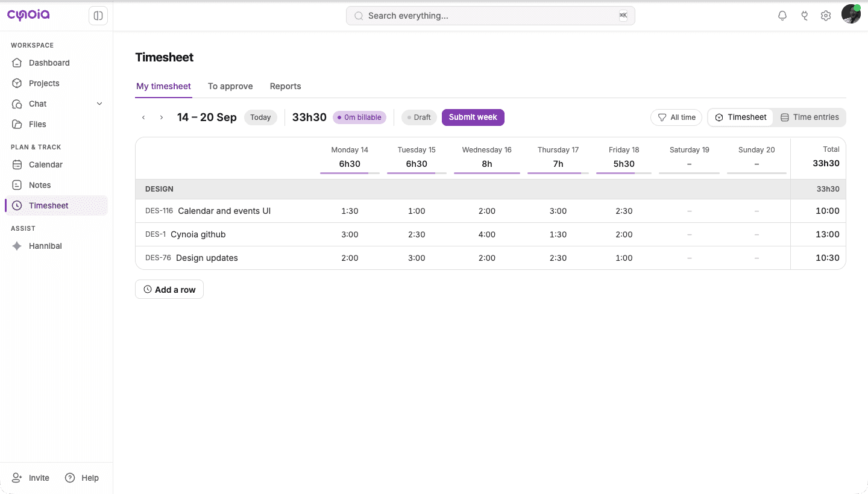Image resolution: width=868 pixels, height=494 pixels.
Task: Open the All time filter dropdown
Action: (x=676, y=117)
